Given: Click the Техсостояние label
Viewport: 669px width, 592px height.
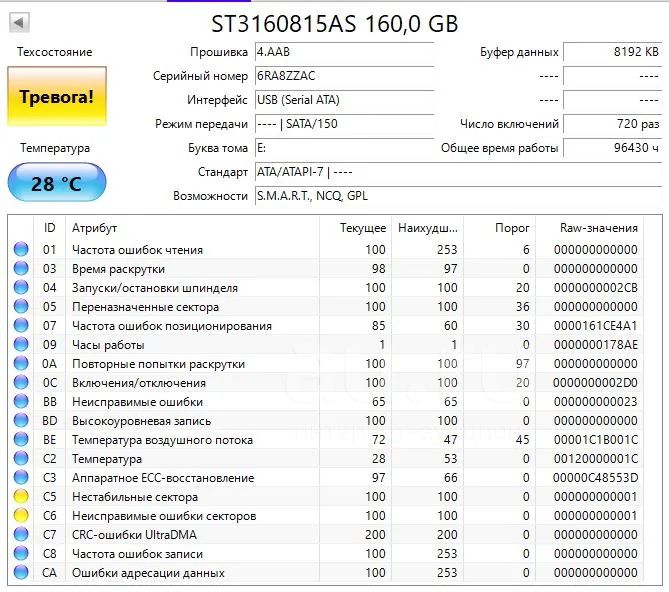Looking at the screenshot, I should click(x=55, y=52).
